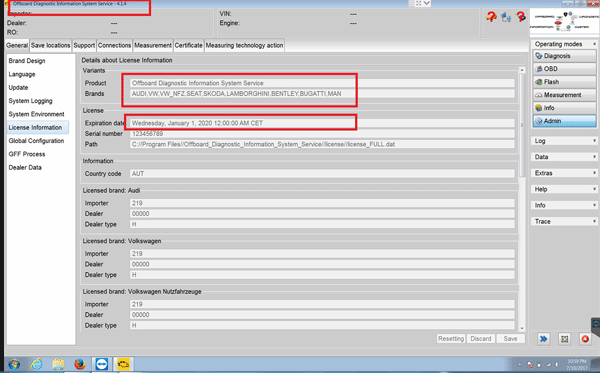600x373 pixels.
Task: Expand the Log section
Action: click(564, 141)
